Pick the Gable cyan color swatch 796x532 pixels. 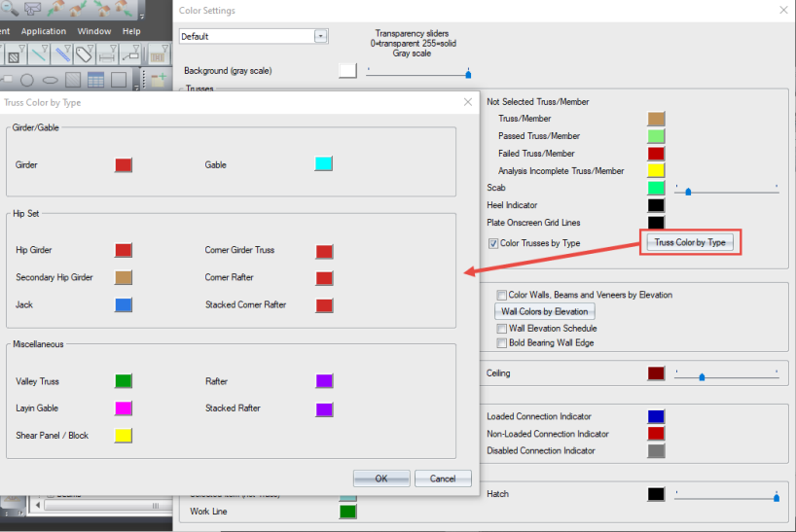(x=323, y=163)
